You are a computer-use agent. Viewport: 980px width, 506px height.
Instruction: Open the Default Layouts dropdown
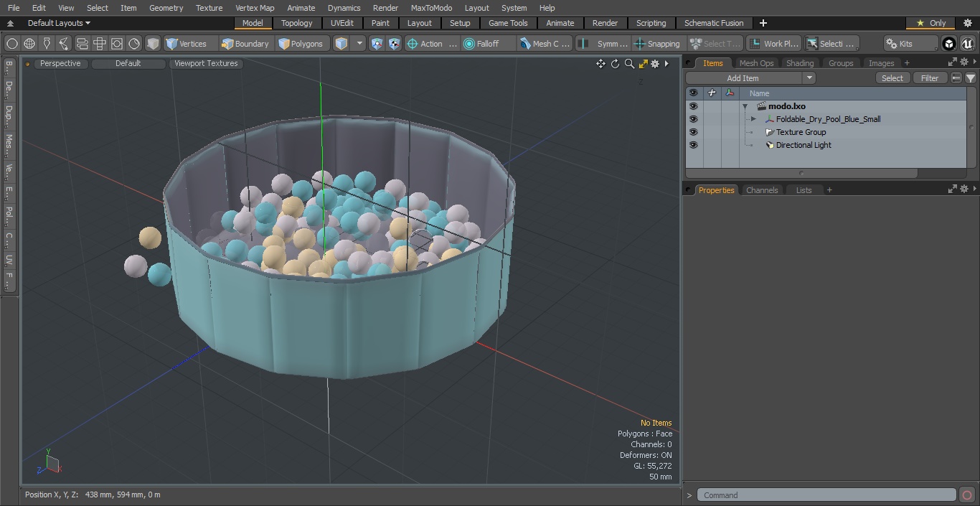point(59,23)
